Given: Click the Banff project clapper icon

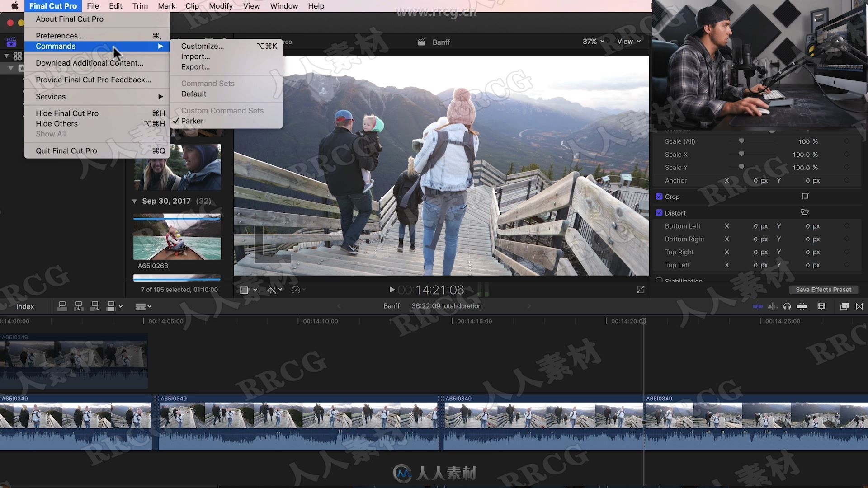Looking at the screenshot, I should click(x=421, y=42).
